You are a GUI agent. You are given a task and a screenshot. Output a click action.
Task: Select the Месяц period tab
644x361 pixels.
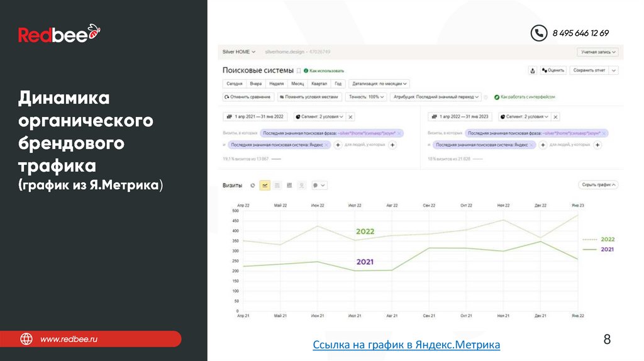coord(297,84)
